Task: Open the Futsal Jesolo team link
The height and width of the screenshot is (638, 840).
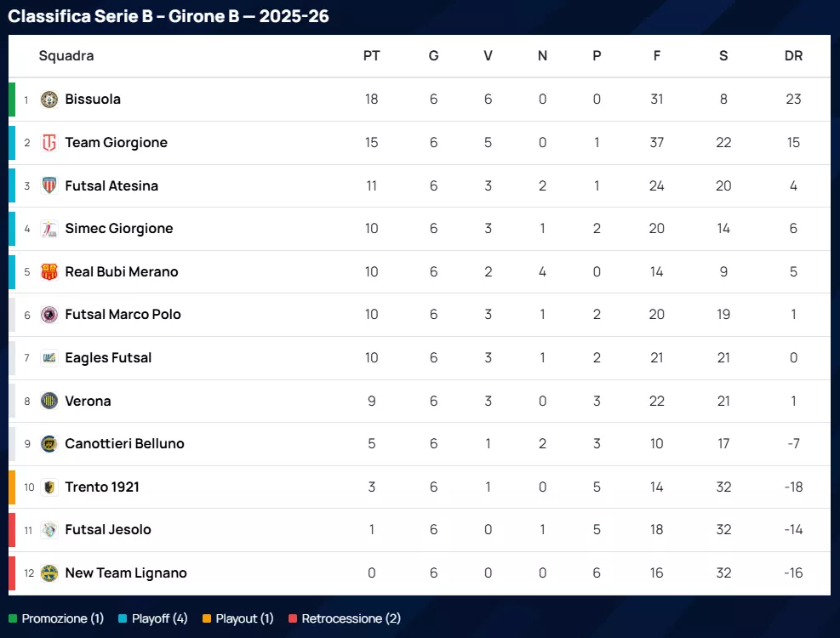Action: click(108, 530)
